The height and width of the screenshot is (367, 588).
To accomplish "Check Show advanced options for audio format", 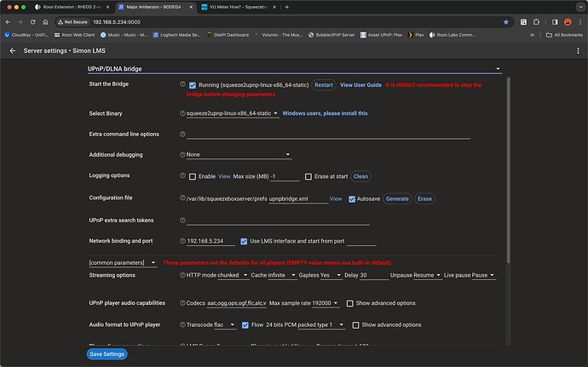I will coord(355,324).
